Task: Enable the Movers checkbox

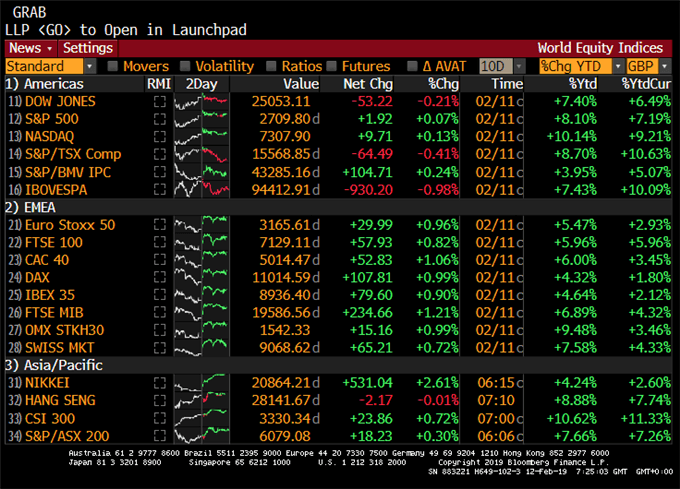Action: pos(113,66)
